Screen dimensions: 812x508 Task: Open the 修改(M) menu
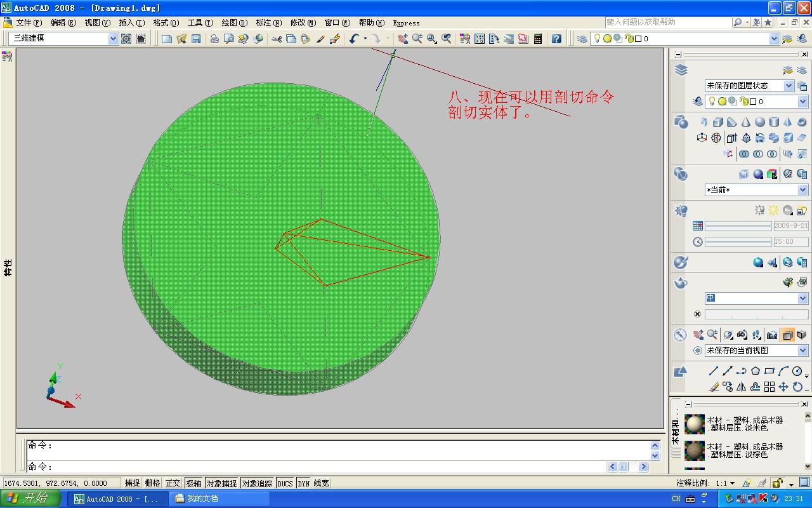pyautogui.click(x=303, y=23)
